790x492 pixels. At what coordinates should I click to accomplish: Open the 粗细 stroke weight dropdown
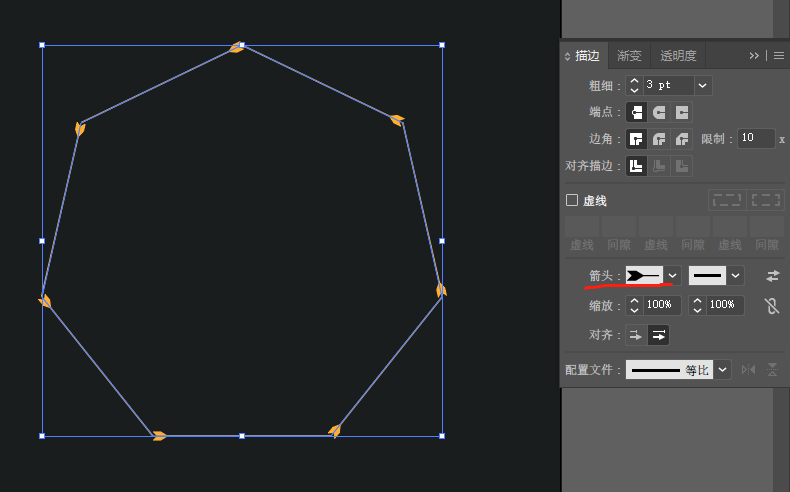click(703, 86)
